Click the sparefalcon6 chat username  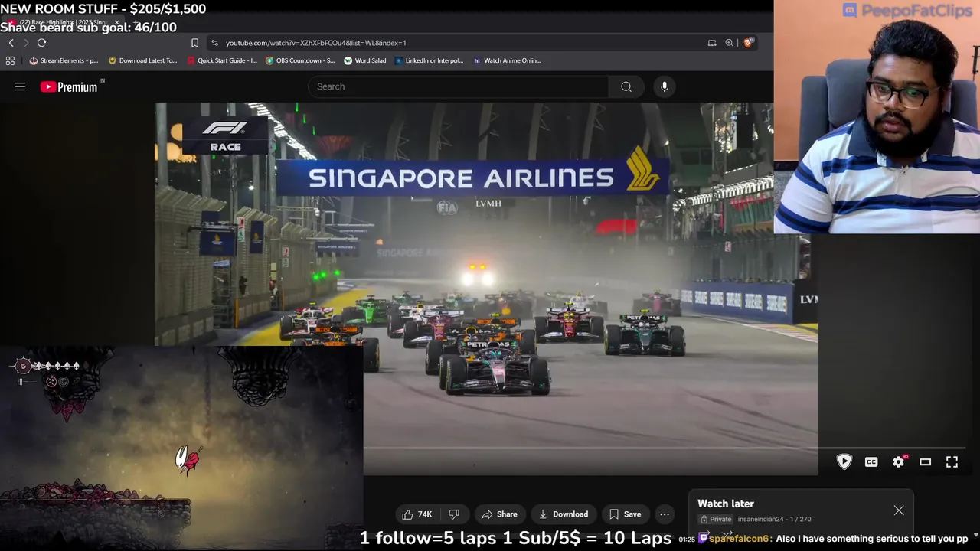point(739,539)
